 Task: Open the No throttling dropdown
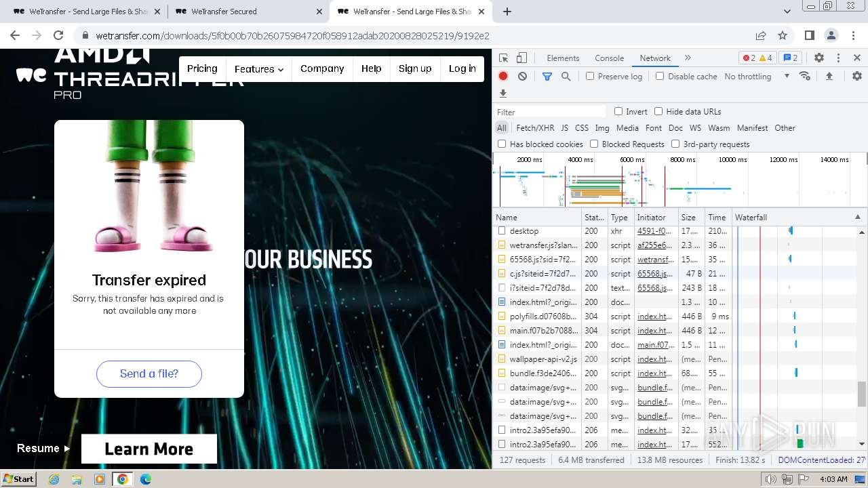point(757,77)
